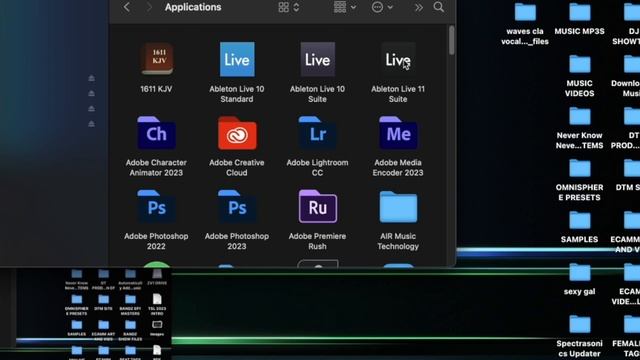This screenshot has height=360, width=640.
Task: Click the OMNISPHERE PRESETS label text
Action: (x=580, y=192)
